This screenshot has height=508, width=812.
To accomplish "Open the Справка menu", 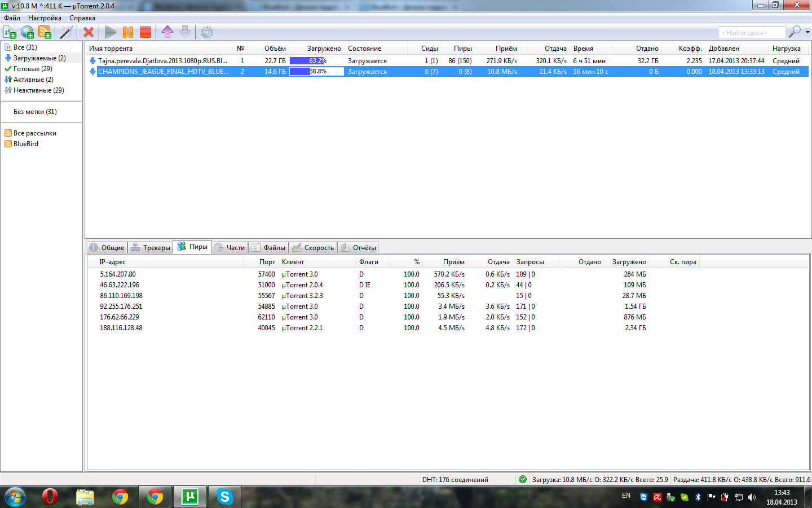I will point(82,18).
